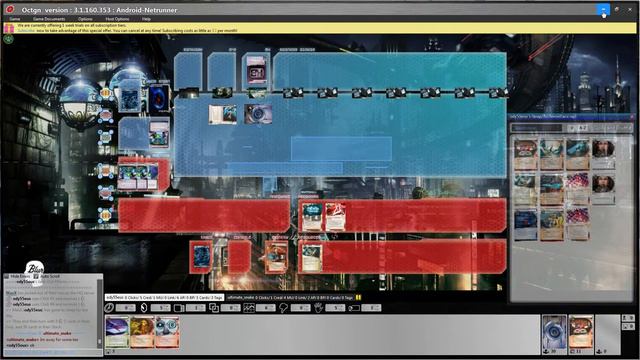Open the Game Documents menu
Screen dimensions: 640x360
49,19
